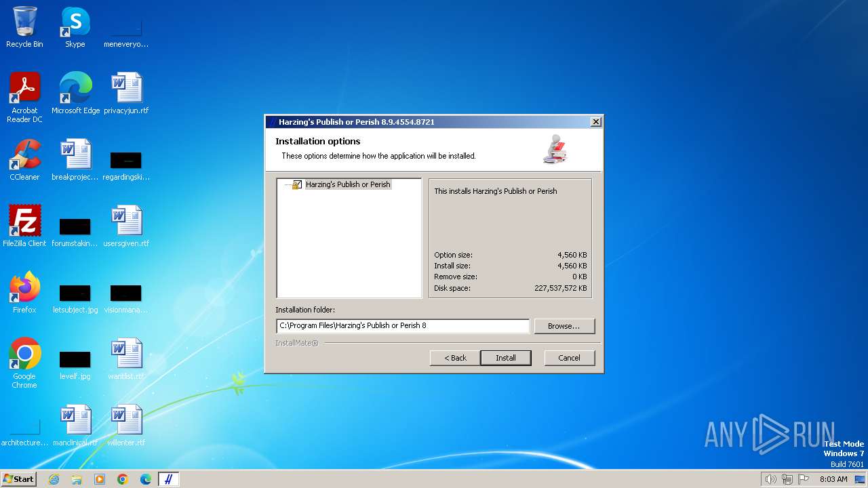Select the architecture desktop file
The image size is (868, 488).
click(x=24, y=432)
